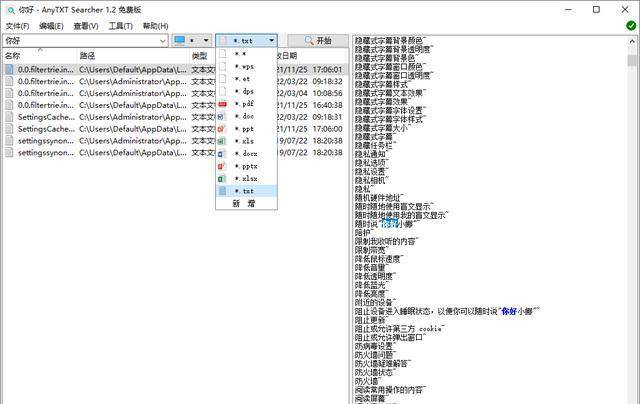Open the 文件(F) menu
Screen dimensions: 640x404
[17, 26]
